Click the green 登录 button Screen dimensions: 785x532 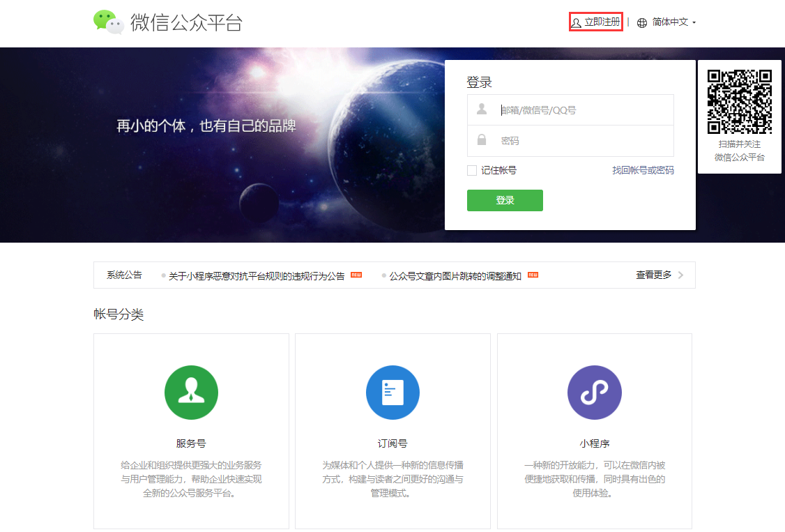pos(505,200)
